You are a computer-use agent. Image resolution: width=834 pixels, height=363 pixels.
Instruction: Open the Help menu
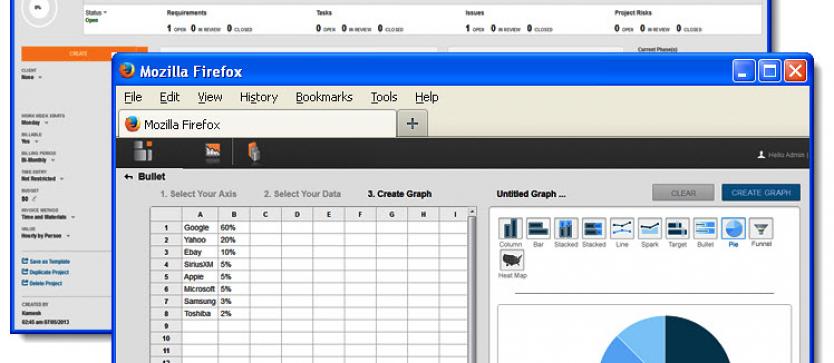[x=427, y=97]
